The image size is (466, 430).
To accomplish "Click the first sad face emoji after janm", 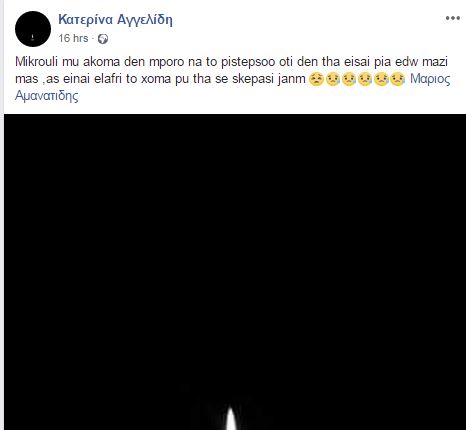I will [x=316, y=79].
